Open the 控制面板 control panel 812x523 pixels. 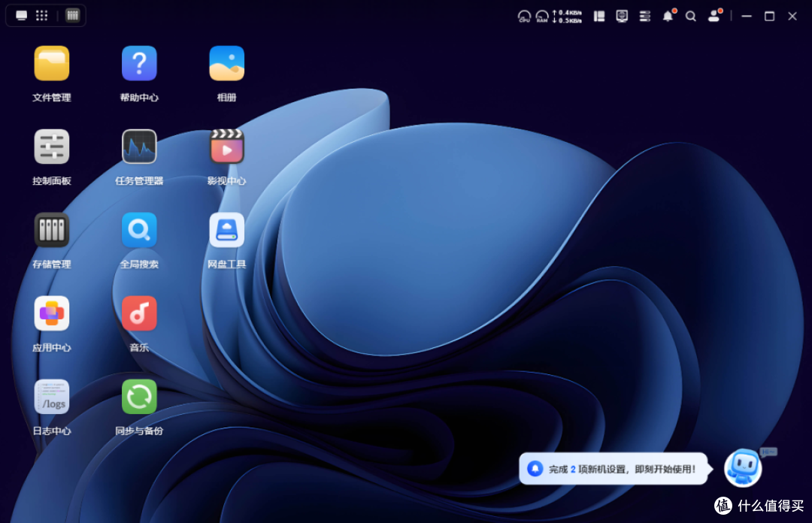click(51, 147)
